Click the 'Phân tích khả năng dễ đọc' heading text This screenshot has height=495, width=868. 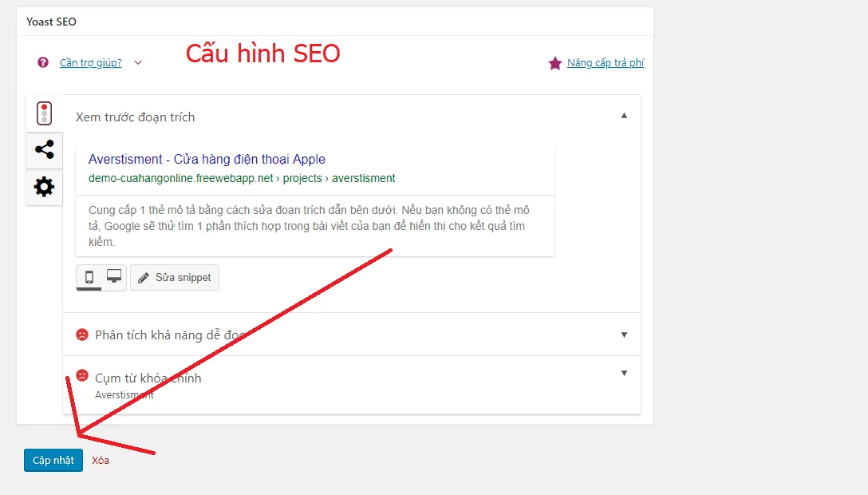pos(170,335)
